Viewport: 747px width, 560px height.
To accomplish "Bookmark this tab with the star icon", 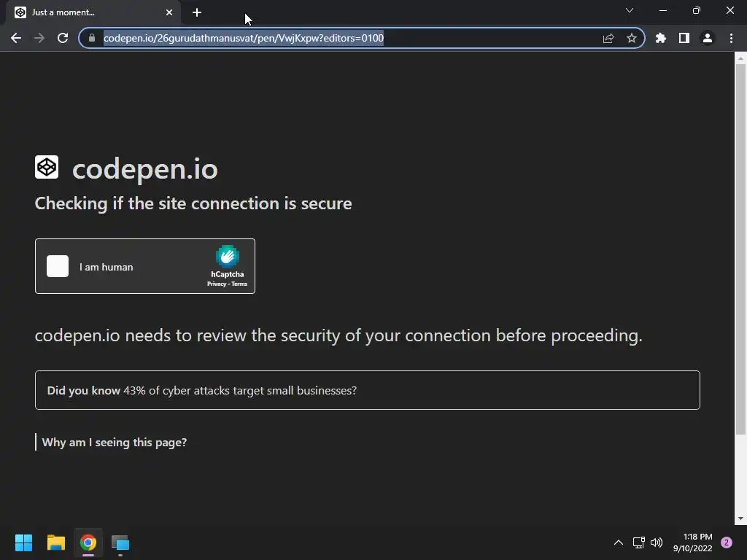I will 632,38.
